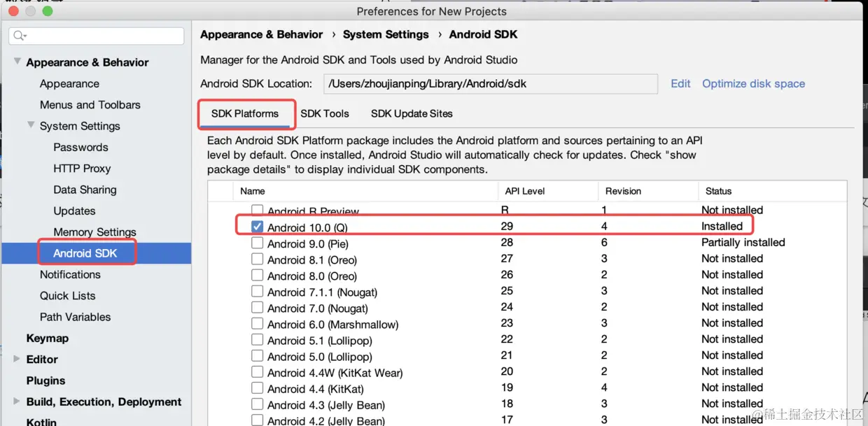Switch to the SDK Tools tab
The width and height of the screenshot is (868, 426).
click(325, 113)
